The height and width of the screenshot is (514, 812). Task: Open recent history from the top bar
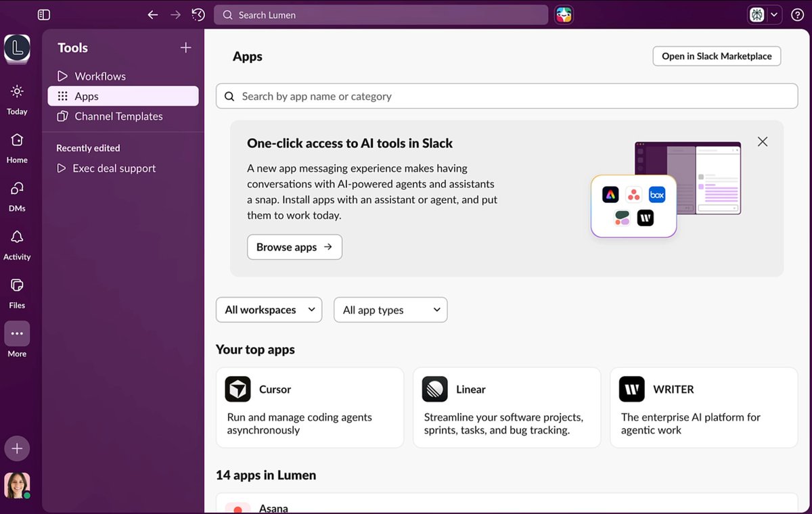[198, 14]
